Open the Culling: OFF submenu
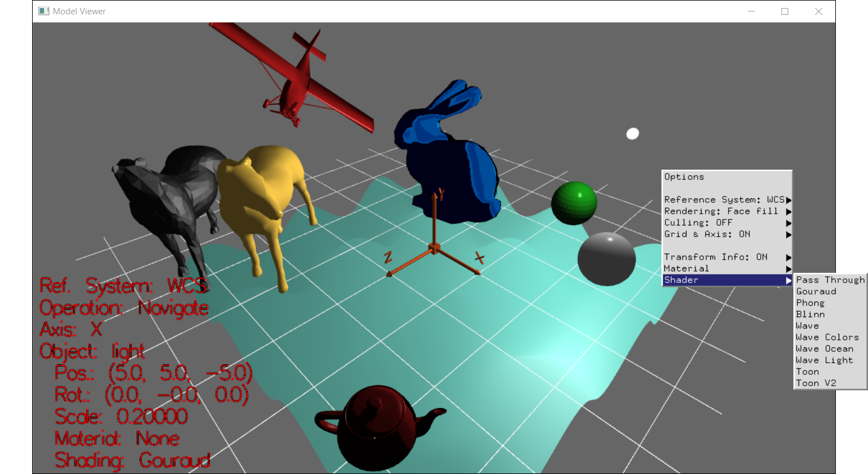The height and width of the screenshot is (474, 868). 727,222
